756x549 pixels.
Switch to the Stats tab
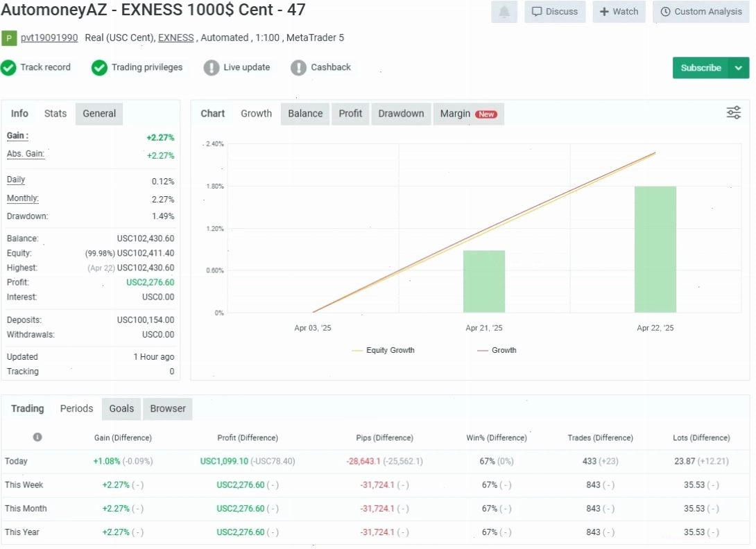tap(55, 114)
